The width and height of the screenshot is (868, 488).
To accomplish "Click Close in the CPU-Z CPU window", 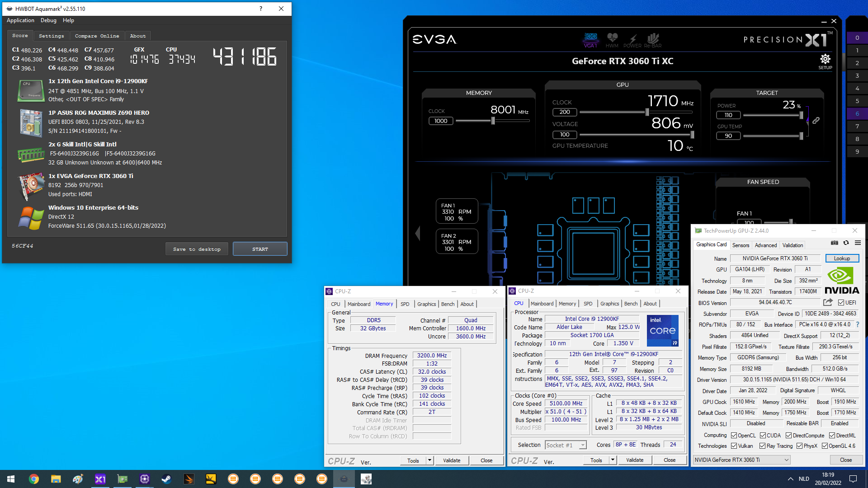I will tap(670, 460).
